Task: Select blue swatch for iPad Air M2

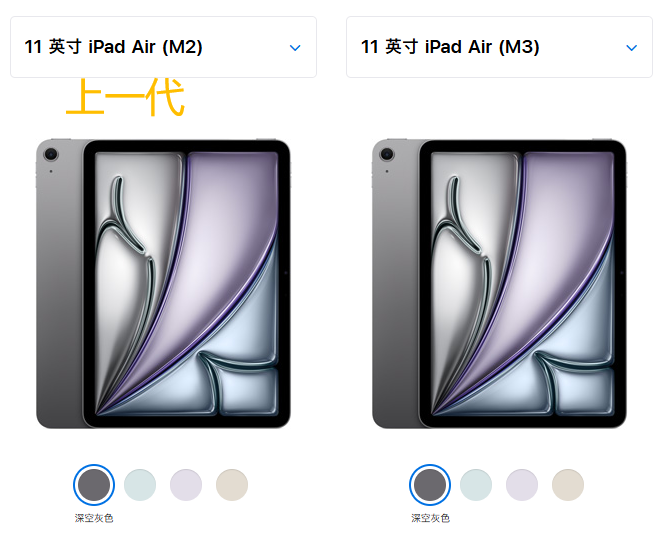Action: point(140,485)
